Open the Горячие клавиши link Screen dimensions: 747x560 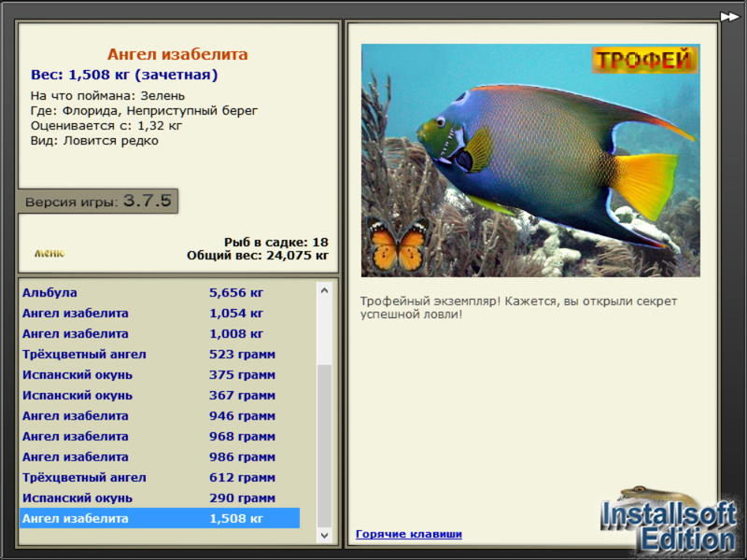[x=409, y=534]
